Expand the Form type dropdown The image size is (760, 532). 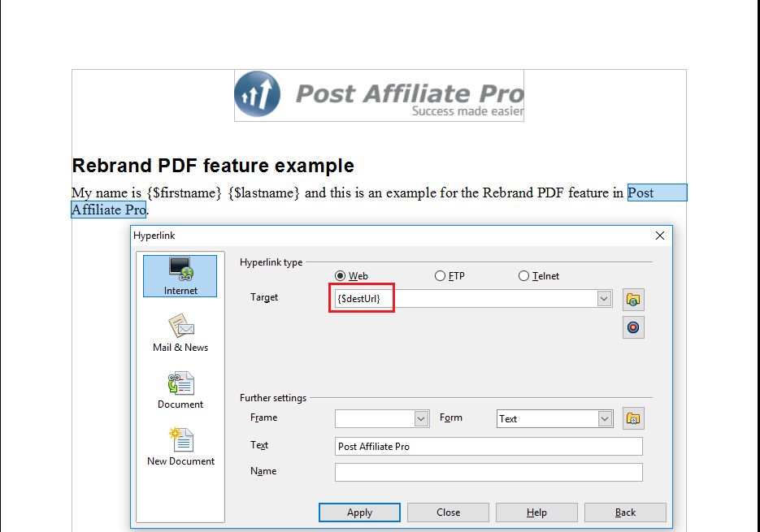coord(605,419)
